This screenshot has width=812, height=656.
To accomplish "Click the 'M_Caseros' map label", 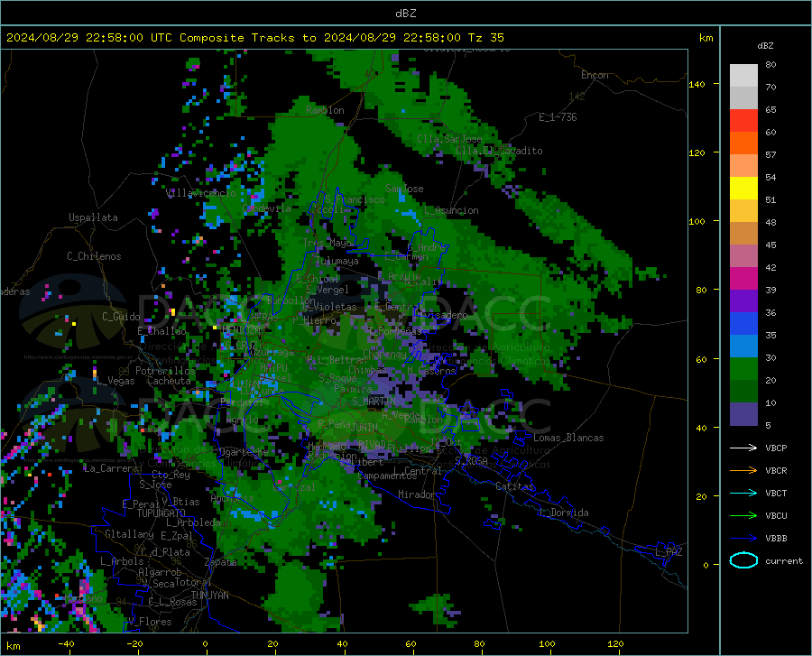I will [431, 371].
